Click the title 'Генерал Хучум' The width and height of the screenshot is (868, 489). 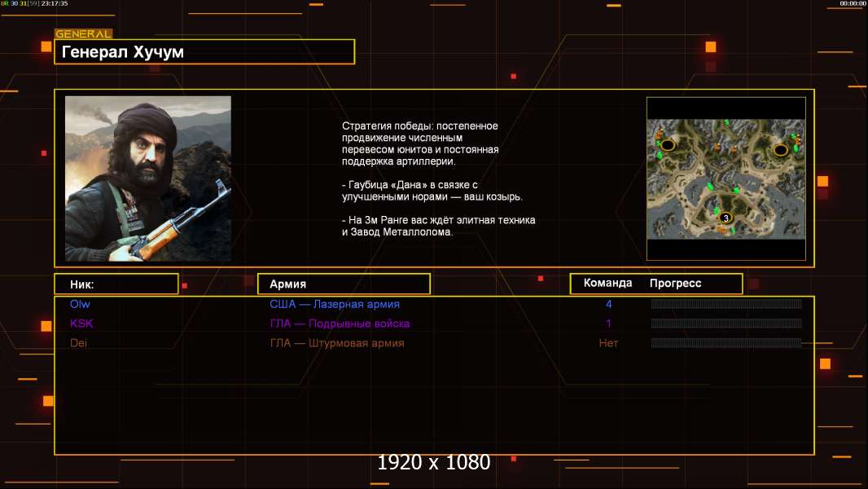click(x=123, y=52)
